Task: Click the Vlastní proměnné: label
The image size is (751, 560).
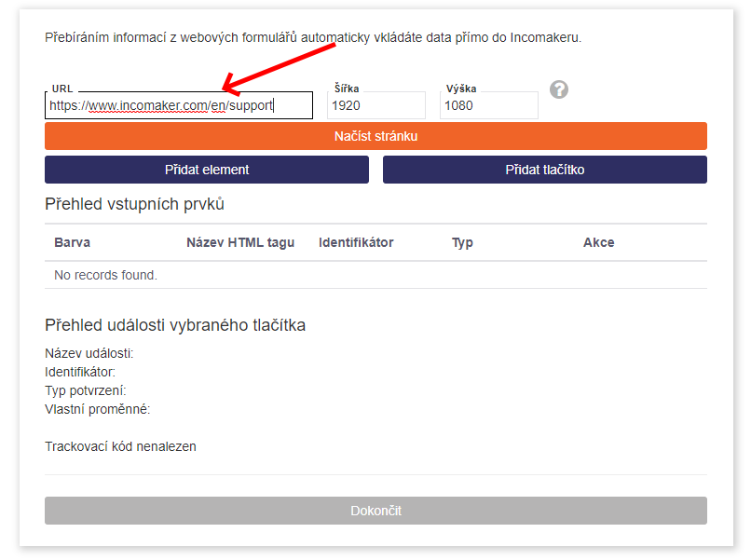Action: tap(98, 410)
